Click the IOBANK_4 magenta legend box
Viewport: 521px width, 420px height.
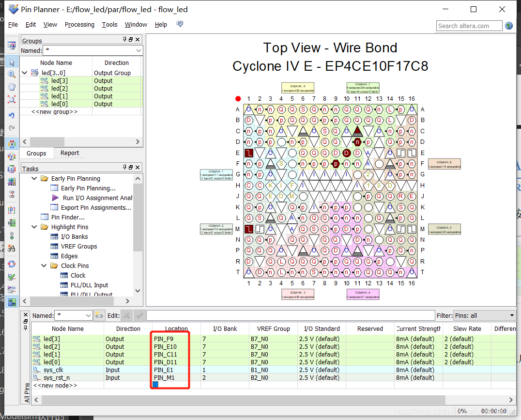(x=363, y=295)
